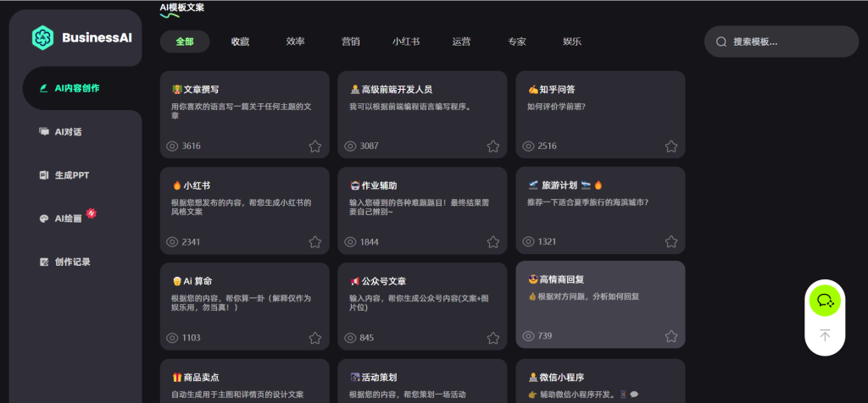Switch to the 小红书 tab
Image resolution: width=868 pixels, height=403 pixels.
(405, 41)
